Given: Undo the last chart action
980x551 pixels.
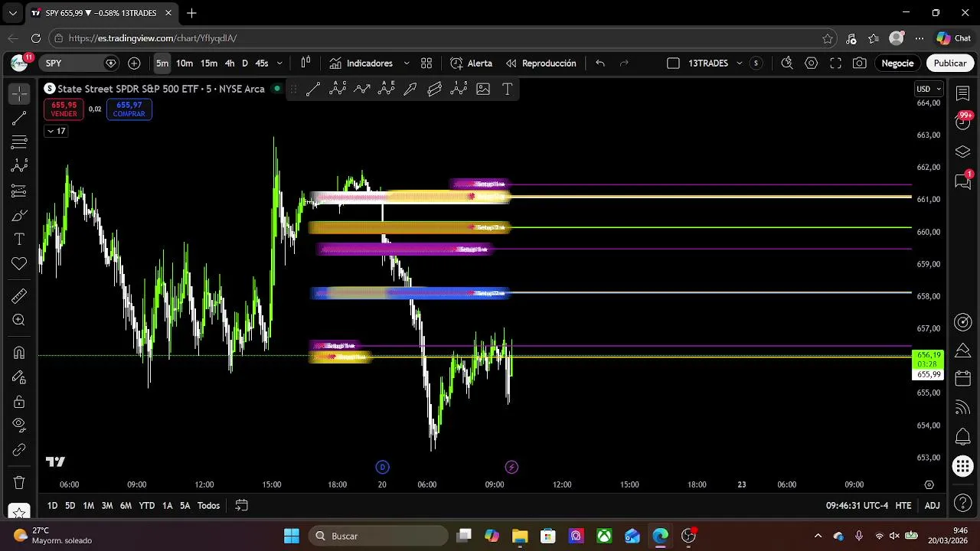Looking at the screenshot, I should tap(600, 64).
